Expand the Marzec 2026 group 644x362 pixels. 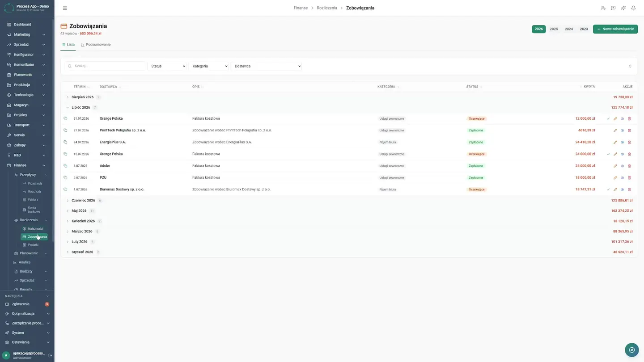pyautogui.click(x=68, y=232)
